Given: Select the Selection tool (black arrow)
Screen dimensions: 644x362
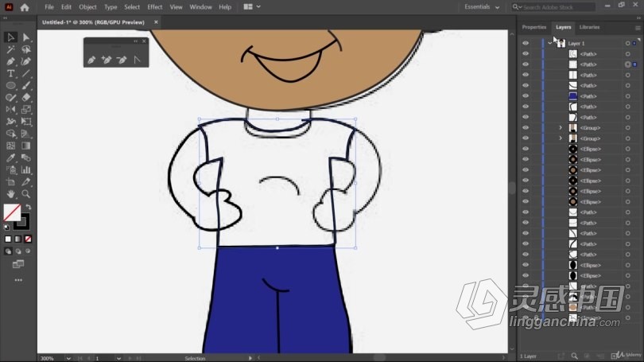Looking at the screenshot, I should [x=10, y=37].
